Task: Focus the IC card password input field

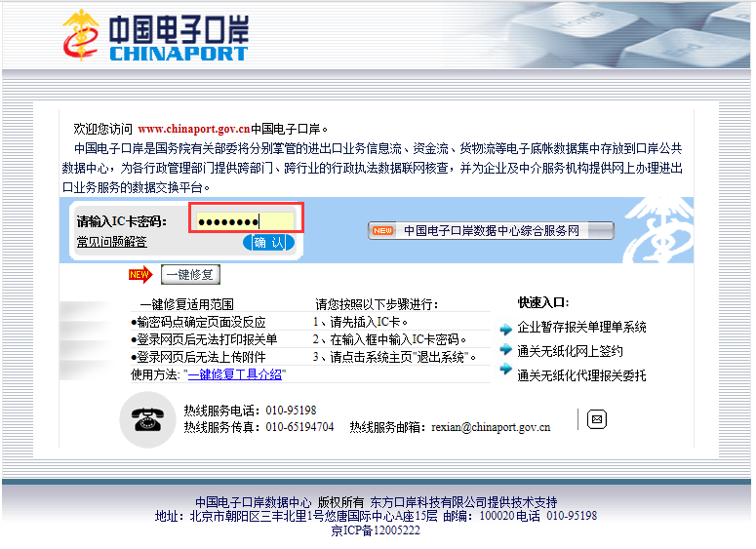Action: pos(246,221)
